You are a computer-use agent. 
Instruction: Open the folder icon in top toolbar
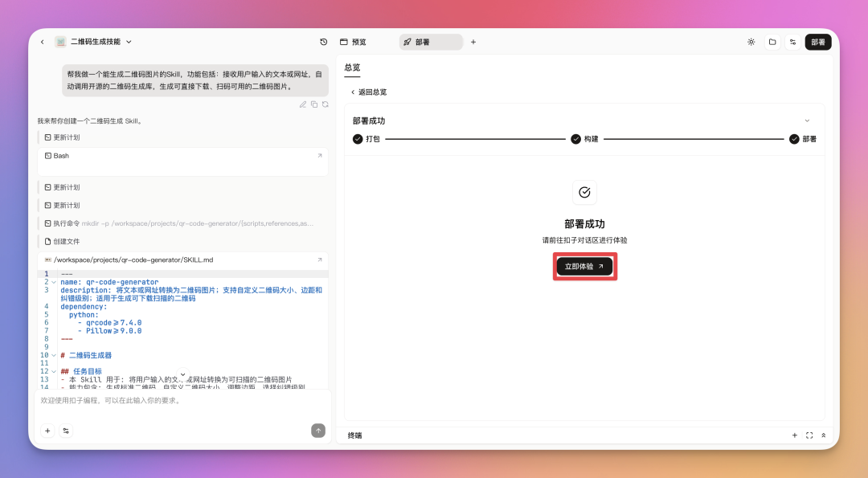772,42
